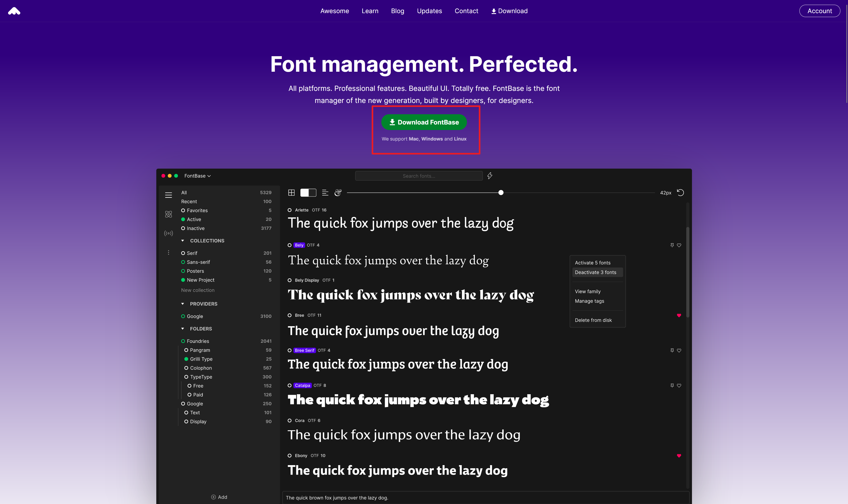
Task: Favorite the Bely font with heart icon
Action: point(679,245)
